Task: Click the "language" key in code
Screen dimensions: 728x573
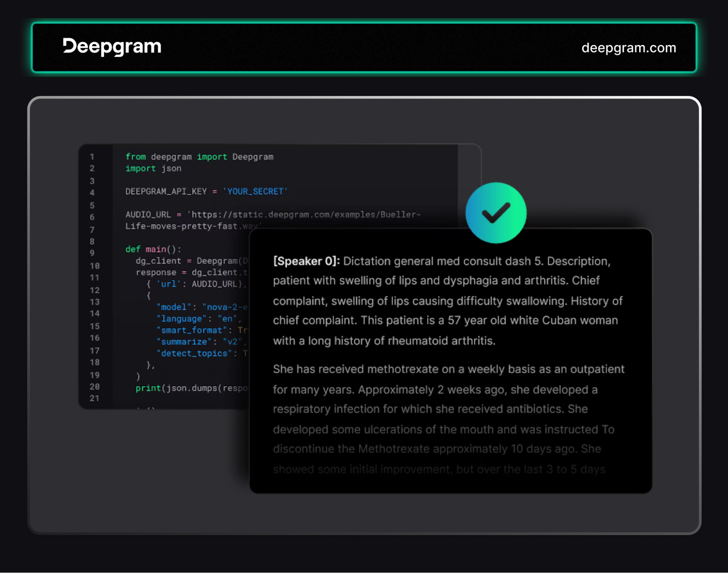Action: coord(181,319)
